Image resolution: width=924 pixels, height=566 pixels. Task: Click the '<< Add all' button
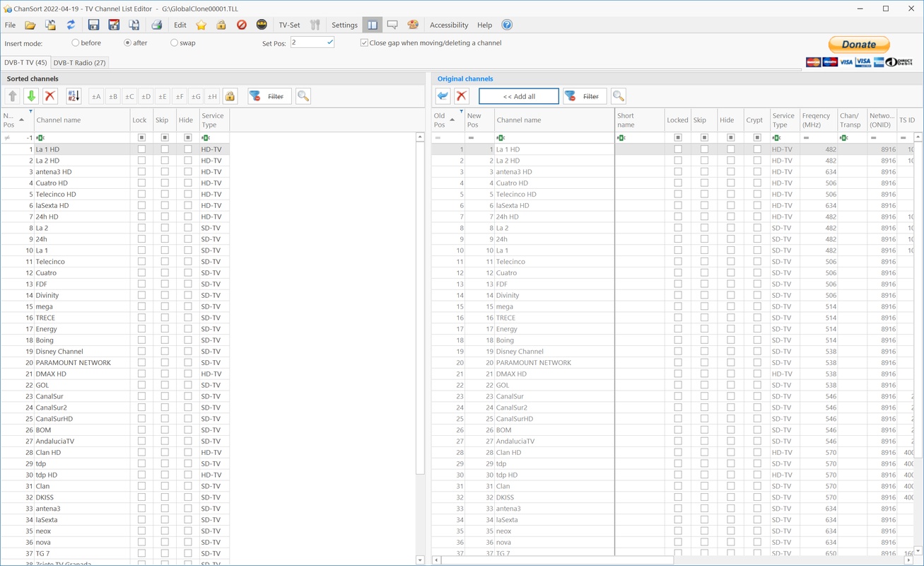[x=519, y=96]
